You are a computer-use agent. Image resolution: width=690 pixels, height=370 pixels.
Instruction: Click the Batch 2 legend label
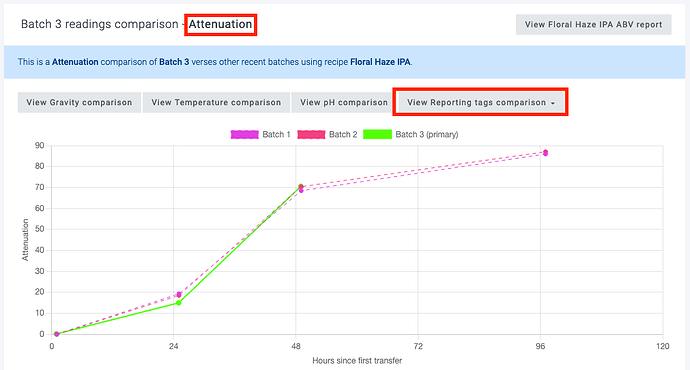coord(343,135)
